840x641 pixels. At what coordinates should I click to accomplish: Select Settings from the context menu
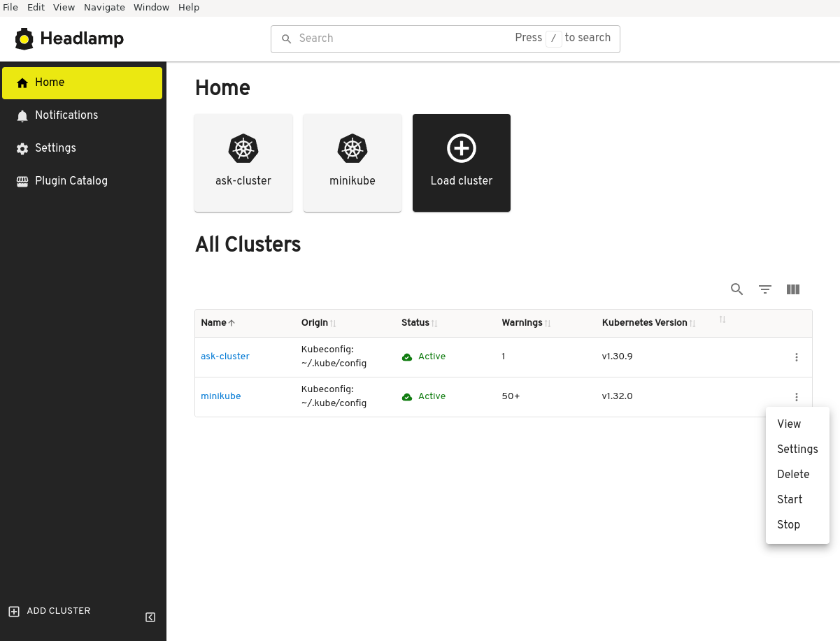[797, 449]
